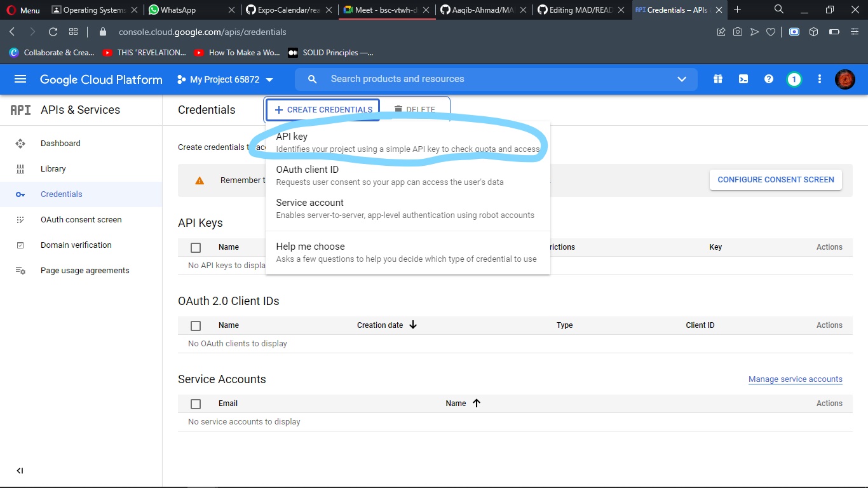This screenshot has height=488, width=868.
Task: Open OAuth consent screen sidebar item
Action: tap(81, 220)
